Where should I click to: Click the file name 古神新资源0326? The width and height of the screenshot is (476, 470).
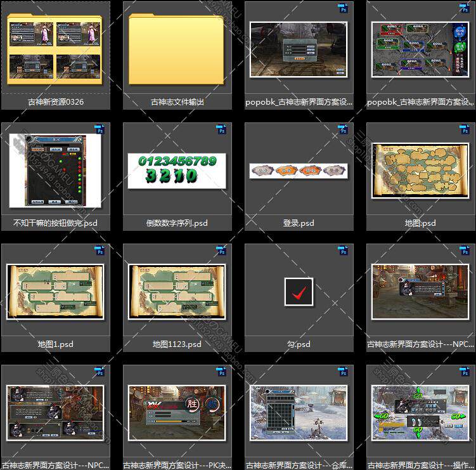[x=56, y=101]
